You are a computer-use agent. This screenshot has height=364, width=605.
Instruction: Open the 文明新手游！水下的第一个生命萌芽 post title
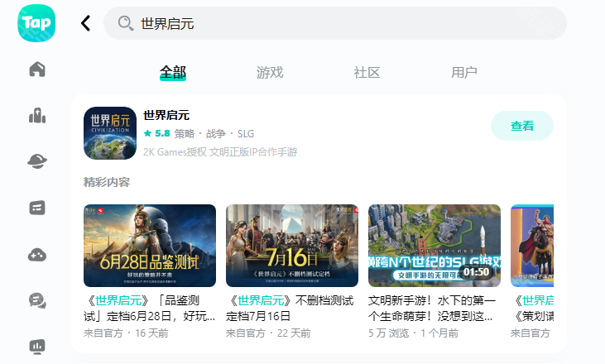[x=432, y=309]
